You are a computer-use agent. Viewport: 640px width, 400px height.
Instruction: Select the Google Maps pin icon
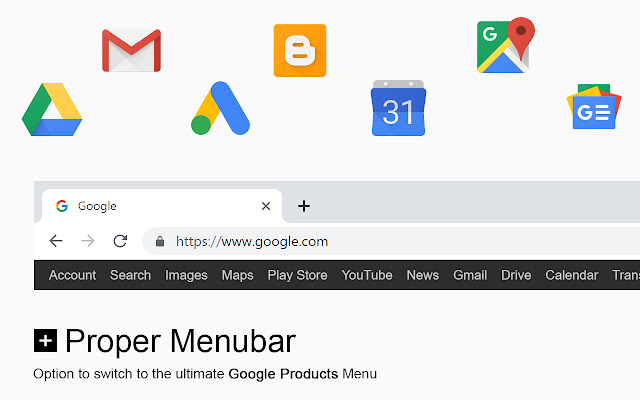click(506, 45)
